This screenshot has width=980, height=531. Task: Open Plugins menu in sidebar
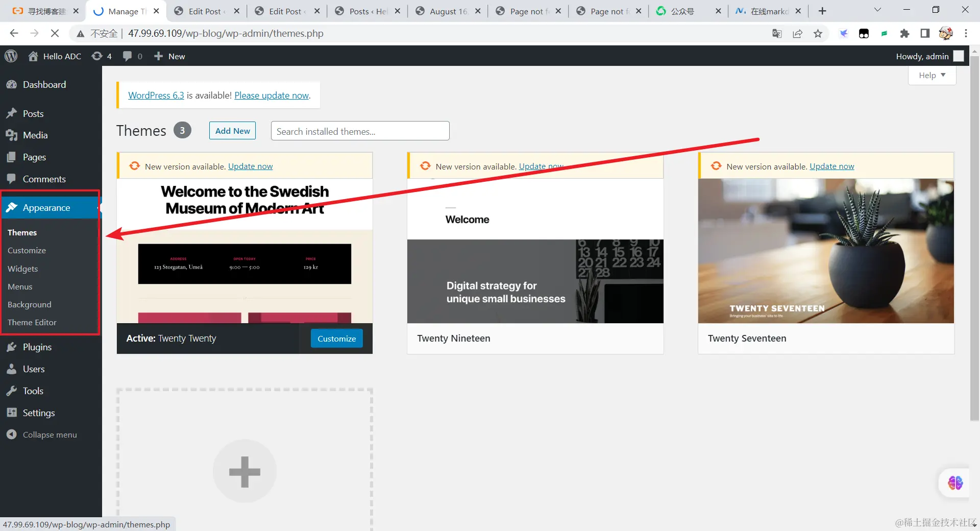37,347
